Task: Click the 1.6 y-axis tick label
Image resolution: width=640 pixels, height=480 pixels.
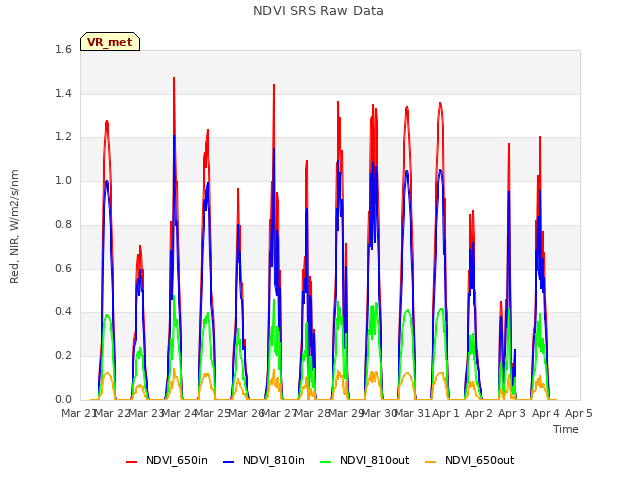Action: click(63, 50)
